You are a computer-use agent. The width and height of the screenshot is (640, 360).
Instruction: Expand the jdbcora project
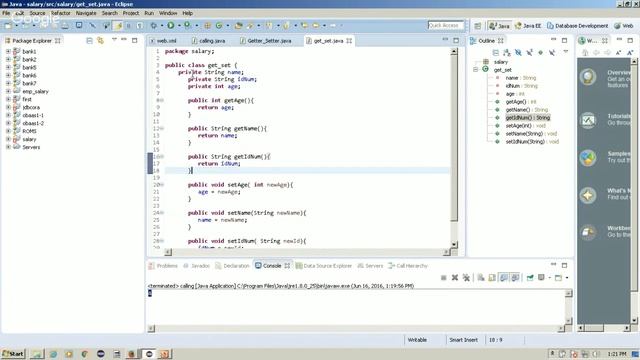[8, 107]
